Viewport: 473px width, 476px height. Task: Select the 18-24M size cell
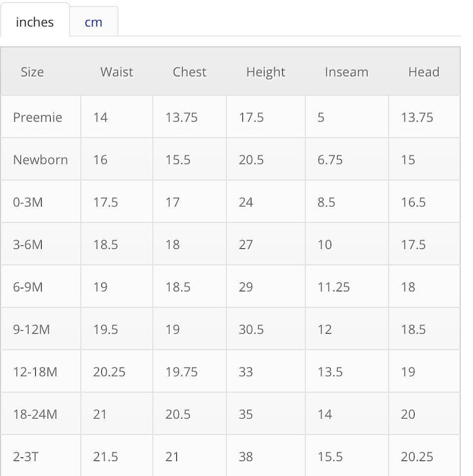pos(35,414)
